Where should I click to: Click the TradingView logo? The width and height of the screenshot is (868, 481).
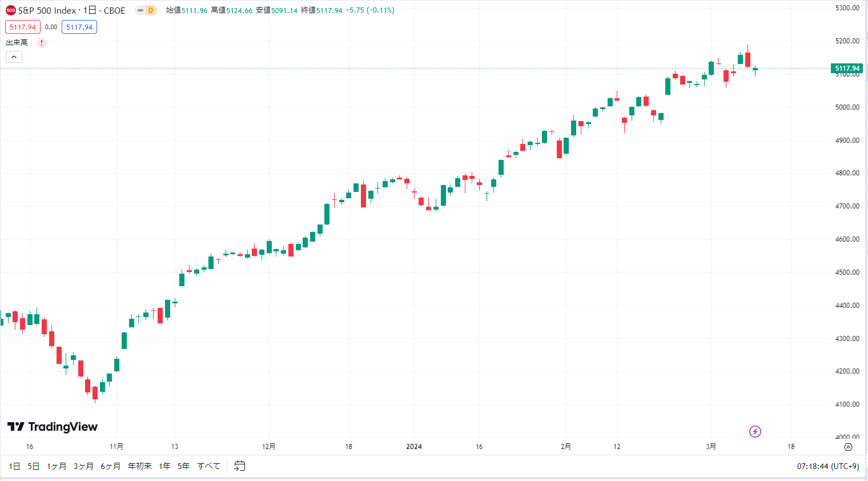[x=53, y=427]
